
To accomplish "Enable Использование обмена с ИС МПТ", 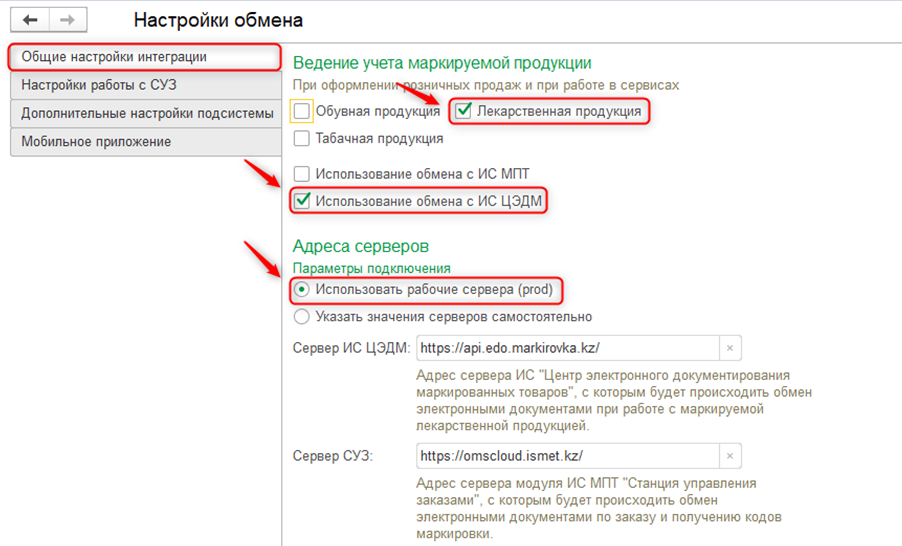I will pyautogui.click(x=302, y=174).
